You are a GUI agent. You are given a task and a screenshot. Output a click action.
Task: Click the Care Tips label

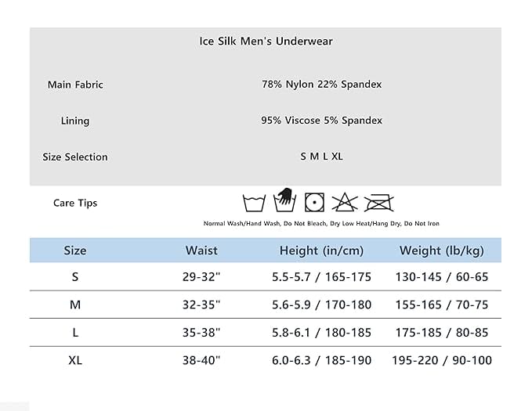point(75,203)
